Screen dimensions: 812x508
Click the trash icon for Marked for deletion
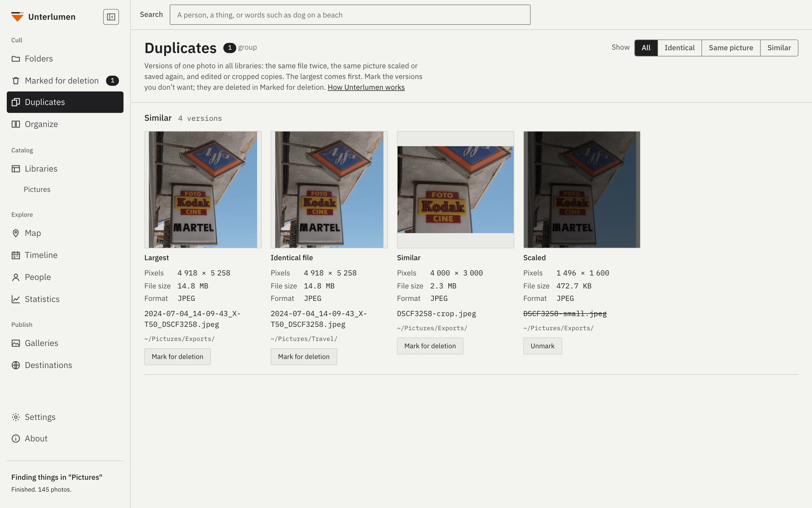[16, 81]
